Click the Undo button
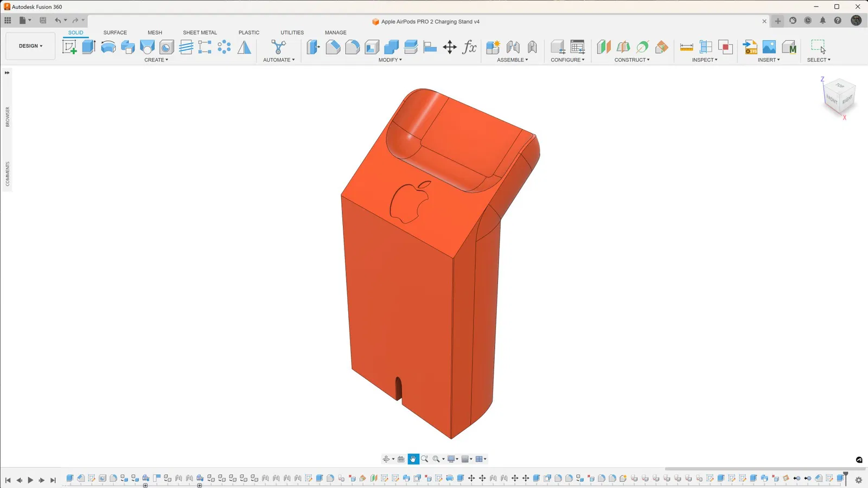Screen dimensions: 868x488 point(58,21)
